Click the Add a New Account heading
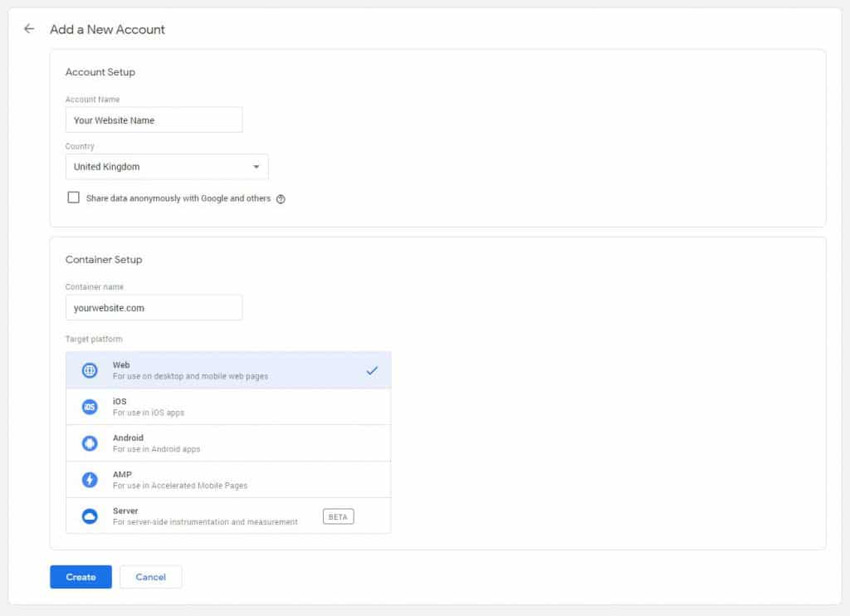 pyautogui.click(x=107, y=29)
